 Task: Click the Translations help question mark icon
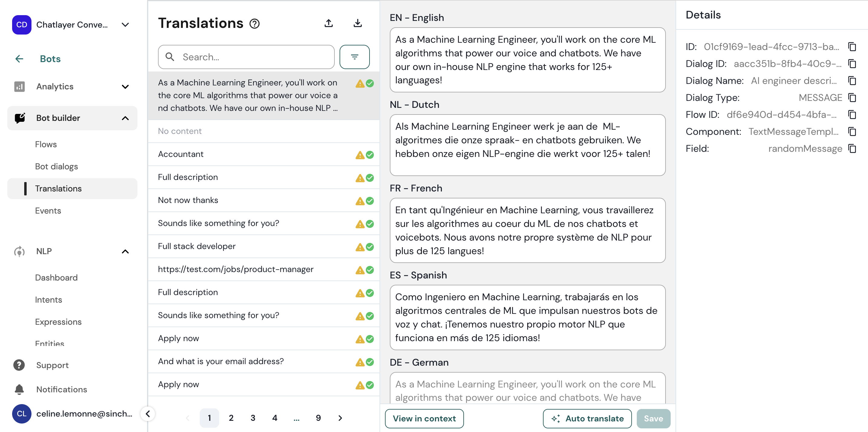click(255, 24)
